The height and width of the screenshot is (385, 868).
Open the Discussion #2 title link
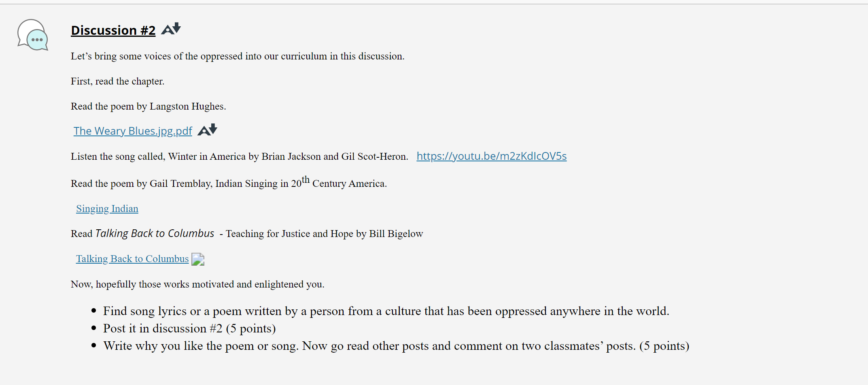click(x=113, y=30)
